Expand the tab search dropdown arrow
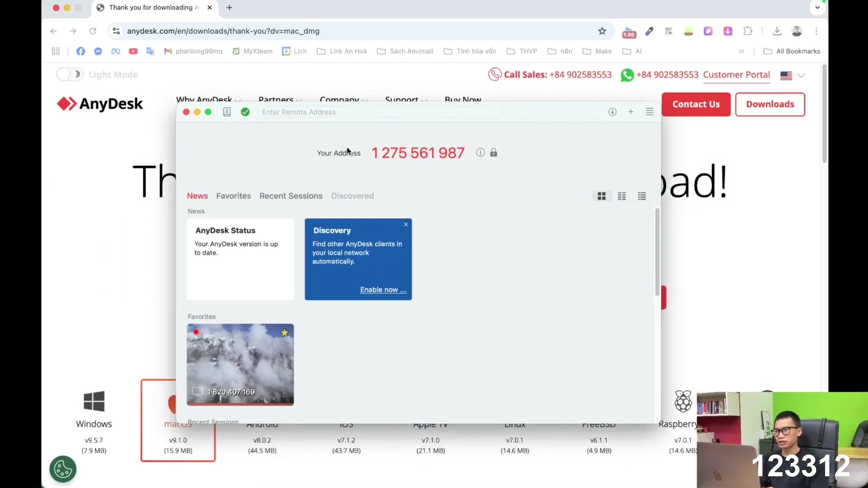Screen dimensions: 868x488 point(817,7)
